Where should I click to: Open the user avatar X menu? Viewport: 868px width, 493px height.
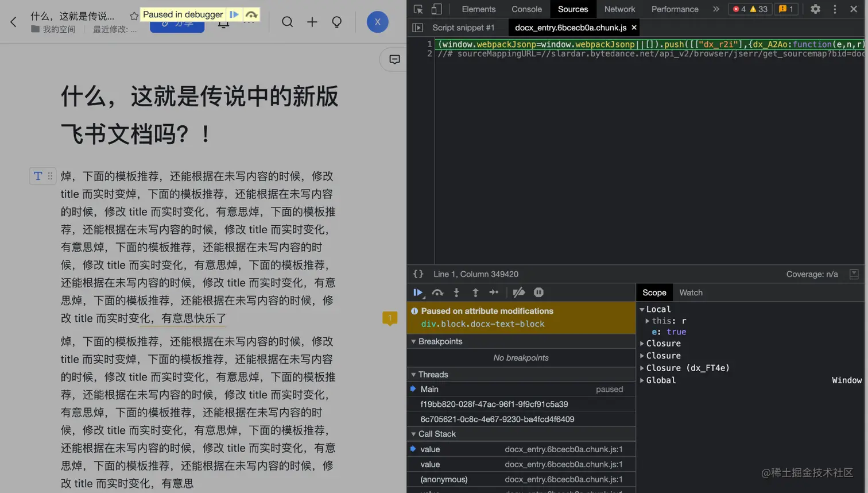point(377,22)
